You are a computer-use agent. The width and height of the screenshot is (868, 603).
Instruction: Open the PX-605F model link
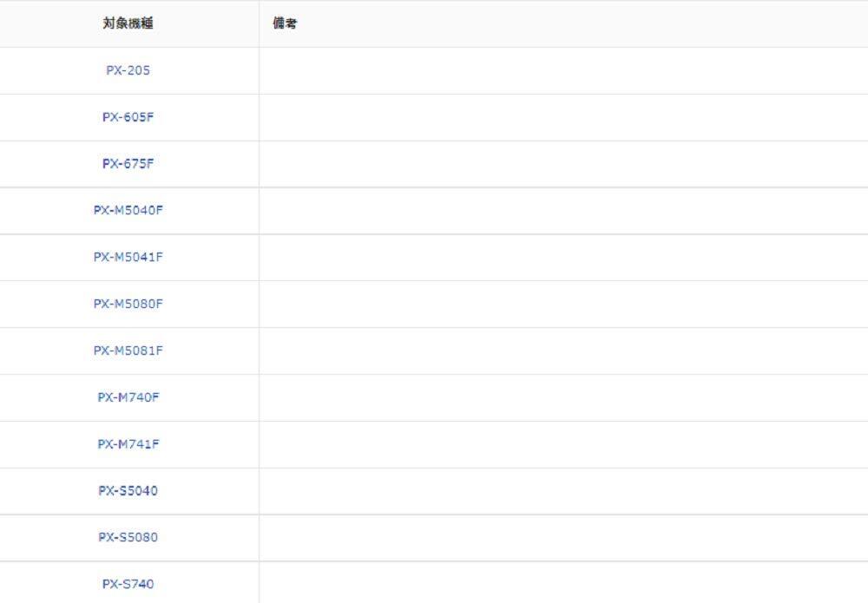click(128, 117)
